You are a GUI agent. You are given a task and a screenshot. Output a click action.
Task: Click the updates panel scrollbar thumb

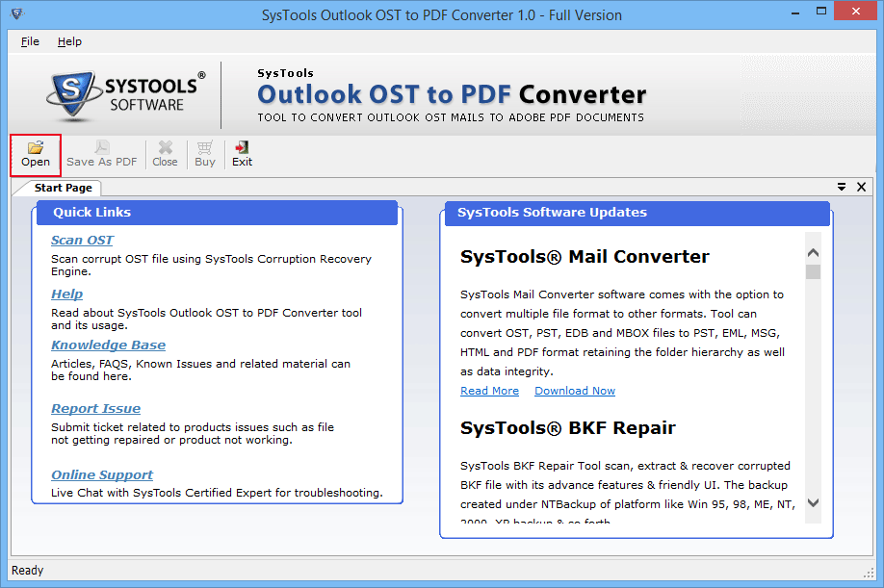pyautogui.click(x=813, y=272)
